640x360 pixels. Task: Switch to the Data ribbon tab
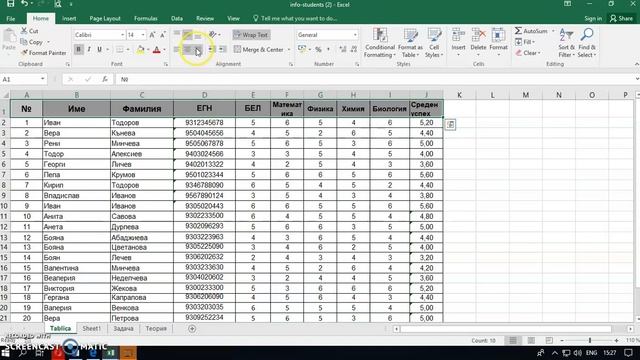[177, 18]
